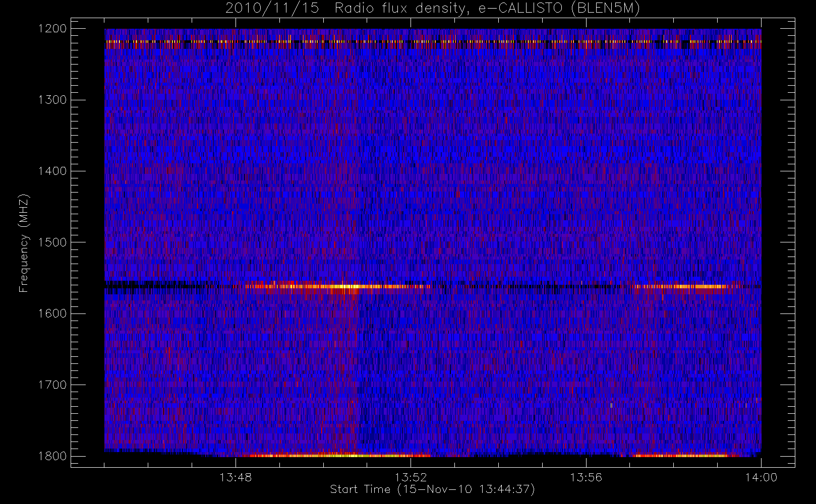Click the 14:00 time axis label

[762, 477]
